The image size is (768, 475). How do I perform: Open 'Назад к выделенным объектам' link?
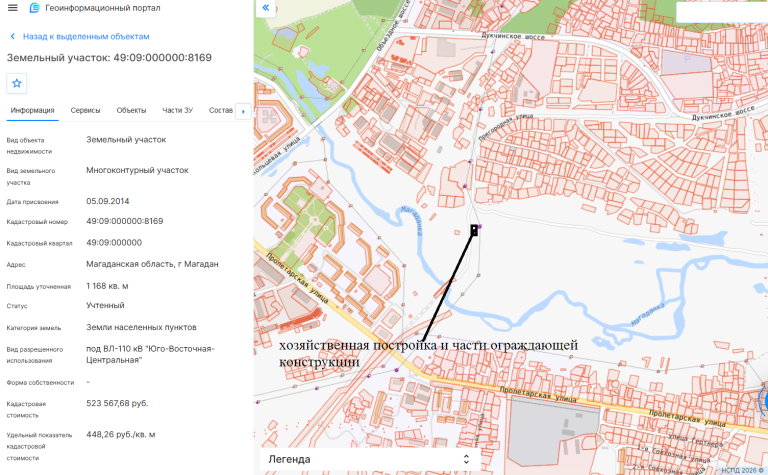(x=86, y=36)
